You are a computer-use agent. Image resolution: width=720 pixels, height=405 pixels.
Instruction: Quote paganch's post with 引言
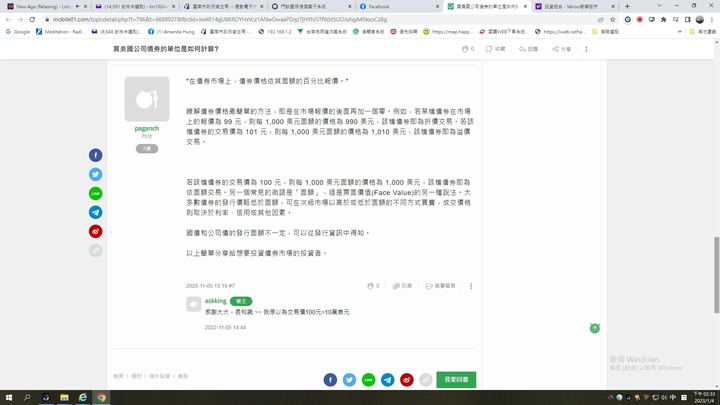point(402,286)
